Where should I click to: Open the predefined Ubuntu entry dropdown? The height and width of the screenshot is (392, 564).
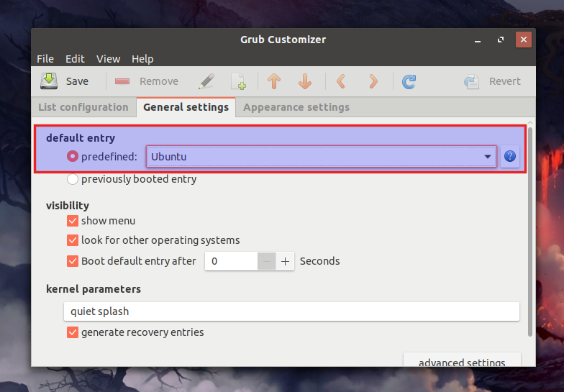click(x=321, y=156)
